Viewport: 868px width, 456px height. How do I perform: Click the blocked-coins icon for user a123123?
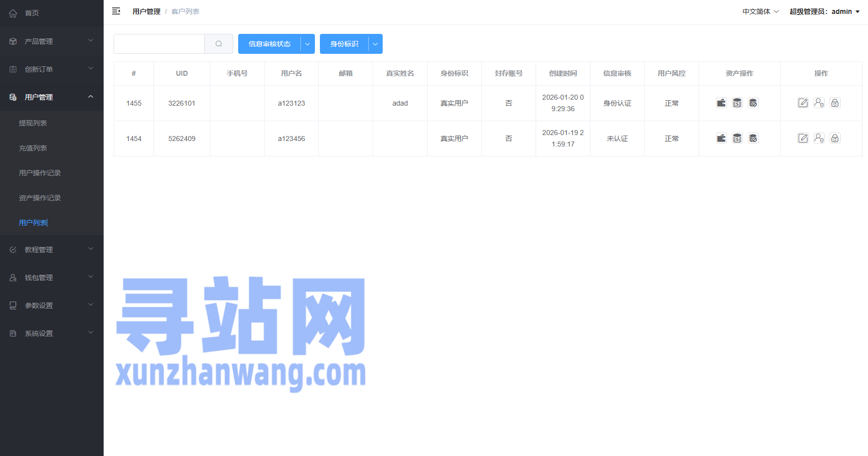[x=753, y=103]
